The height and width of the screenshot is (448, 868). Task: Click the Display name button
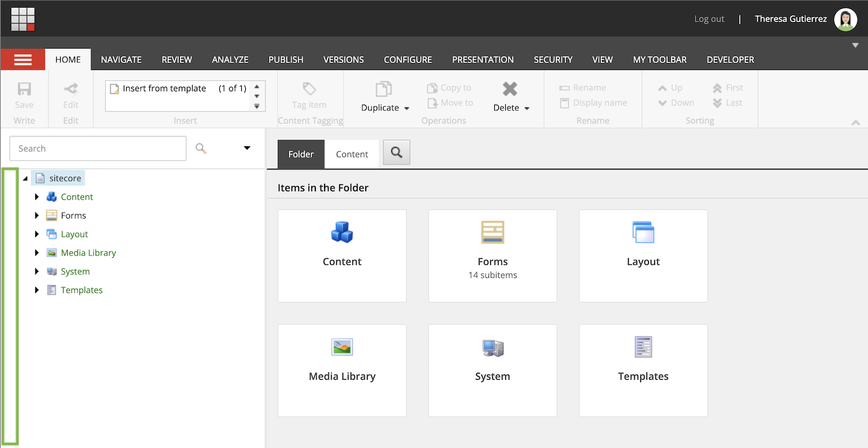593,103
